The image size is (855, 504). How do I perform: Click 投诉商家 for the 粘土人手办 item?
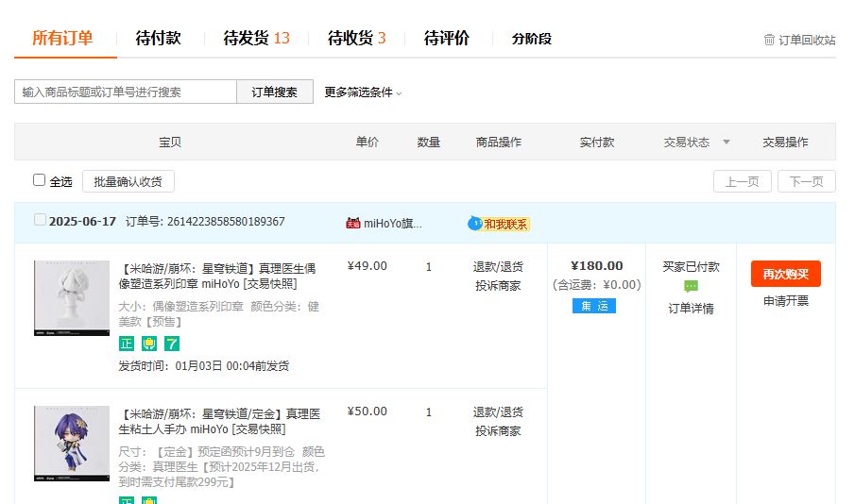[498, 431]
